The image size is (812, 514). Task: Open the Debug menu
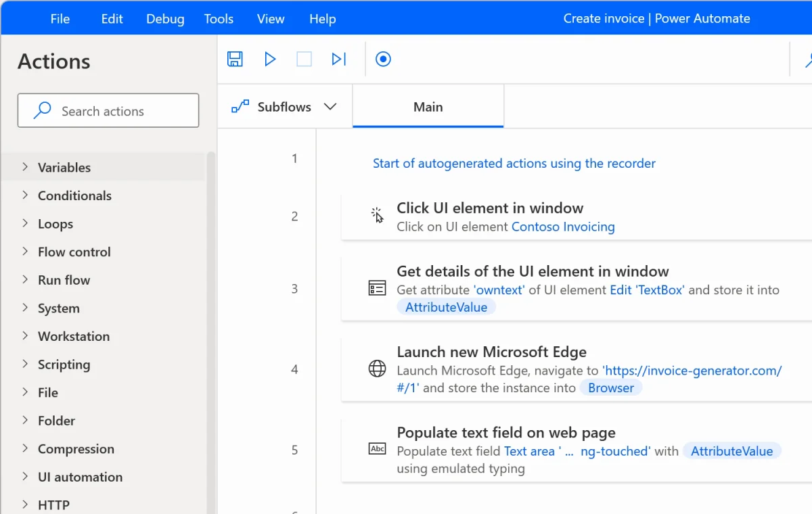coord(165,19)
